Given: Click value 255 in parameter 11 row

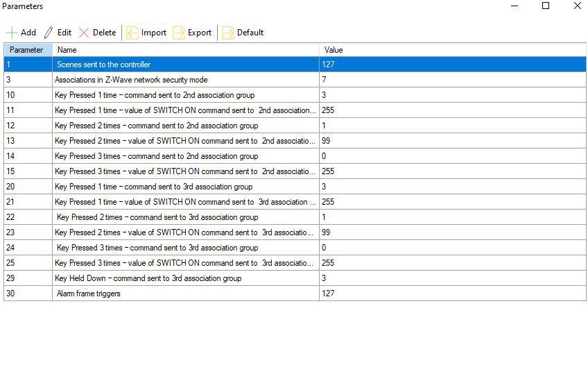Looking at the screenshot, I should 328,110.
